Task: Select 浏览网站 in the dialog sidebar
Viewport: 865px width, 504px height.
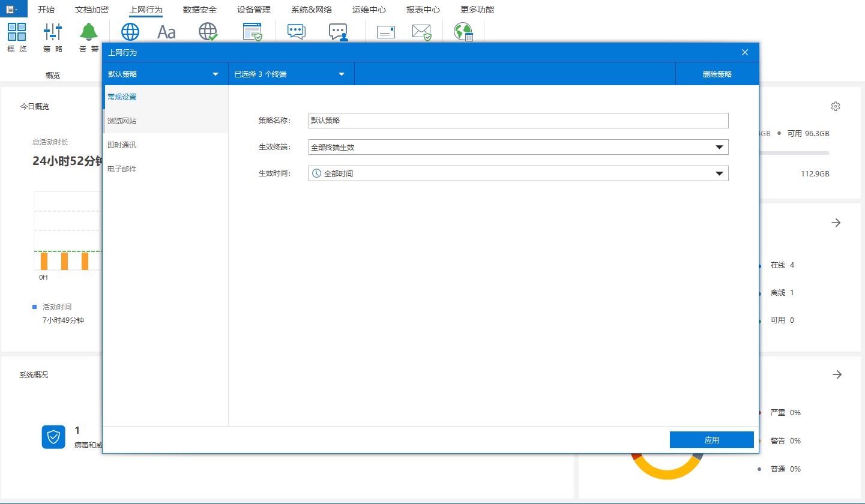Action: [x=165, y=121]
